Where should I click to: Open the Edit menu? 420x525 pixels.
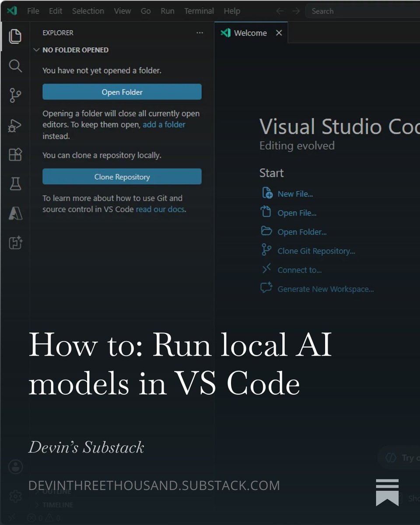tap(55, 11)
